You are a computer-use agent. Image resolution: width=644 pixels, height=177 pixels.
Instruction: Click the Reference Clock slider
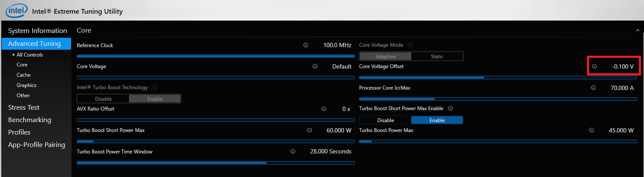tap(216, 56)
